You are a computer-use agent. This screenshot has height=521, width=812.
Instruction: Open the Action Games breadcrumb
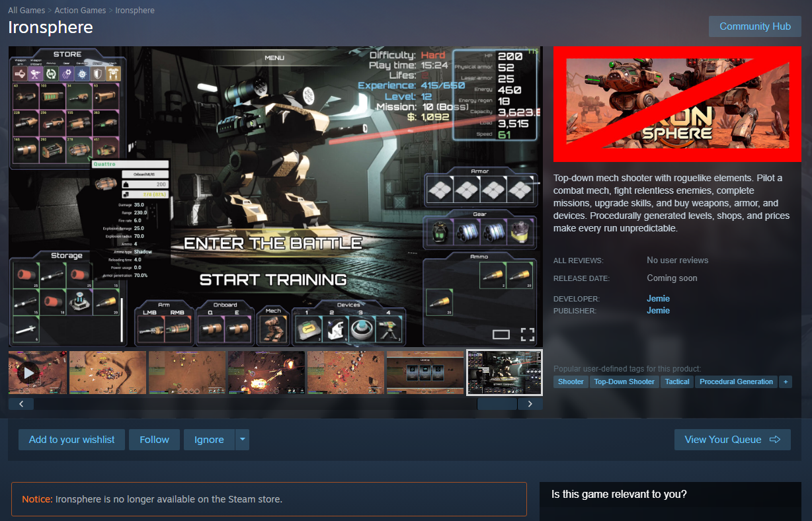tap(80, 11)
